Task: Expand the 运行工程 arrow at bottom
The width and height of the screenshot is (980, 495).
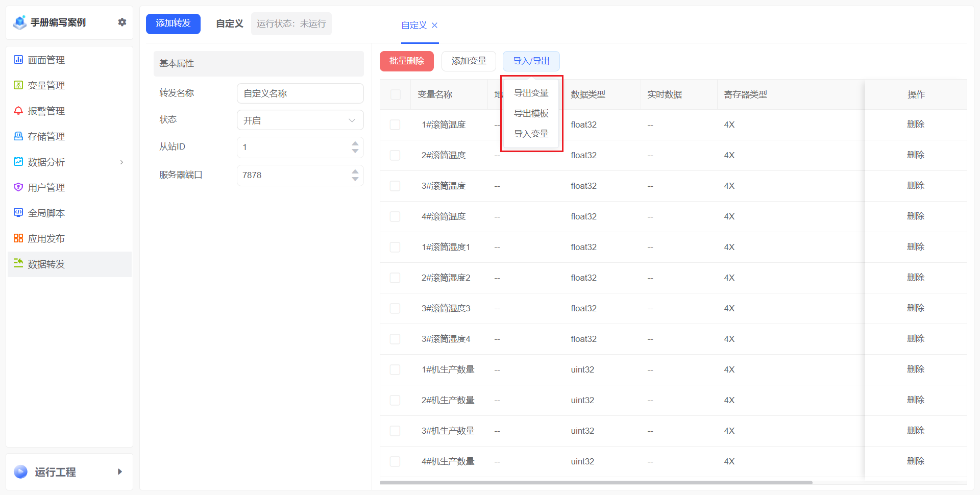Action: pos(120,472)
